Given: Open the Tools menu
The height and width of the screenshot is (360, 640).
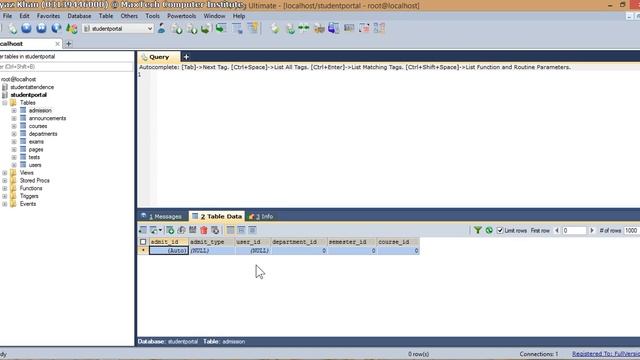Looking at the screenshot, I should 152,16.
